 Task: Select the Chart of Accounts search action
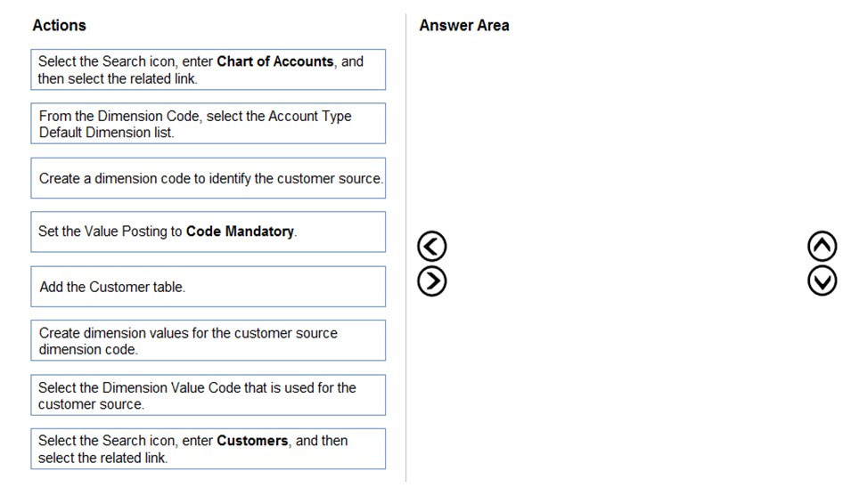click(208, 69)
